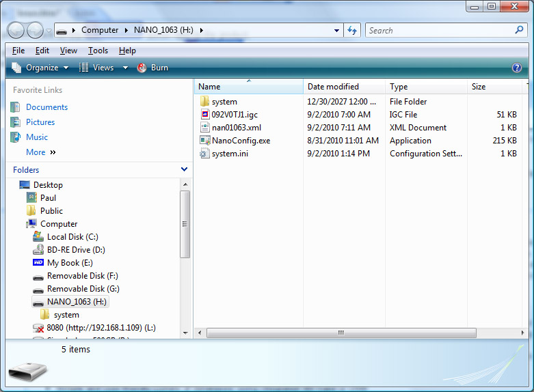The width and height of the screenshot is (534, 392).
Task: Open the Views dropdown arrow
Action: click(125, 68)
